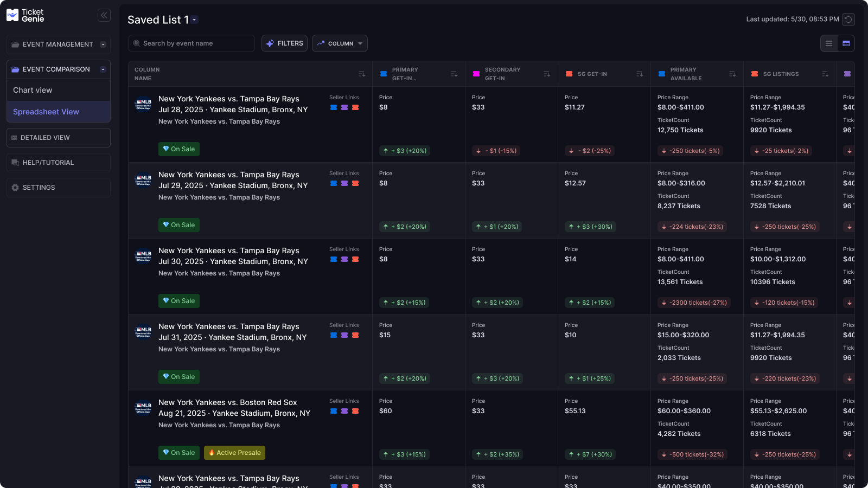Screen dimensions: 868x488
Task: Click the sort icon in Primary Get-In column
Action: 454,74
